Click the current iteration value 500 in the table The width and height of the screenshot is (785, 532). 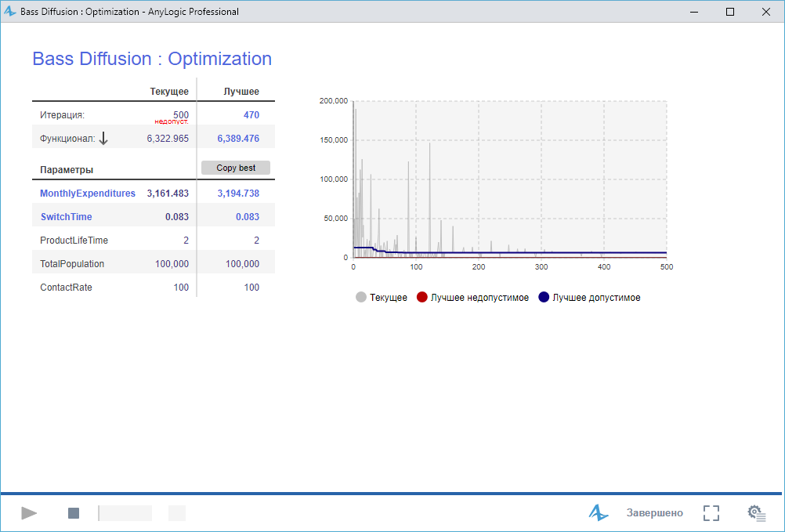[181, 114]
